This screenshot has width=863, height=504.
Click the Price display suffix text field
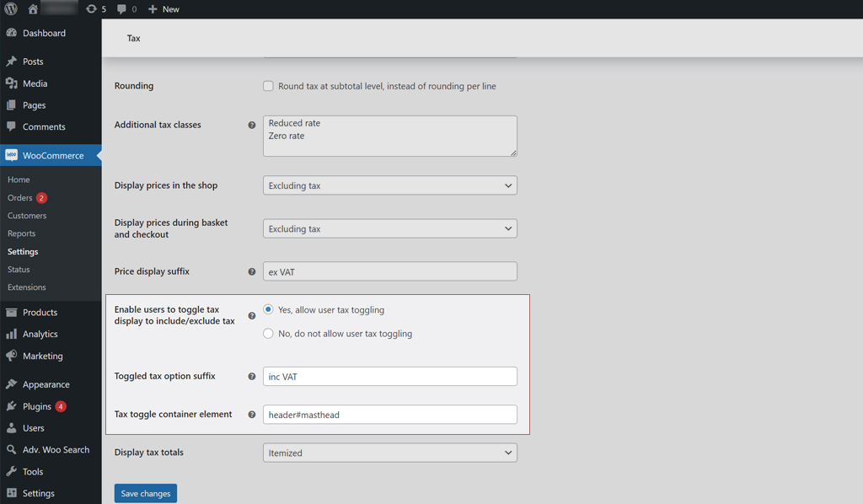pos(389,271)
